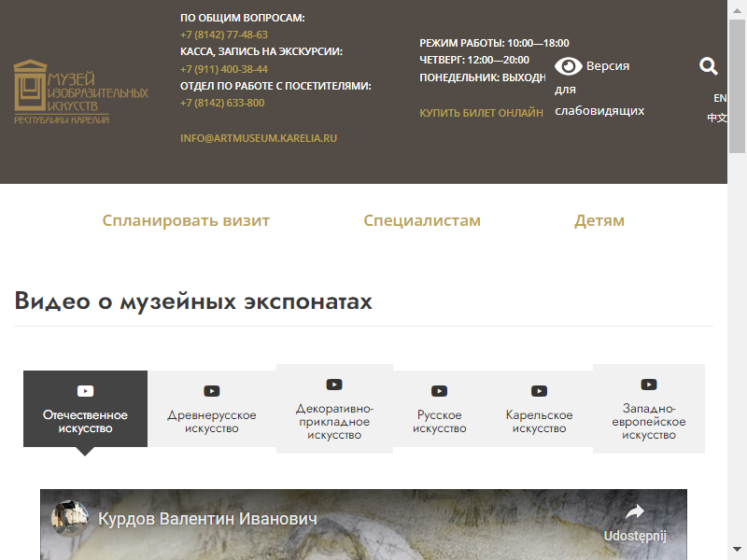The image size is (747, 560).
Task: Select the Отечественное искусство tab
Action: coord(85,409)
